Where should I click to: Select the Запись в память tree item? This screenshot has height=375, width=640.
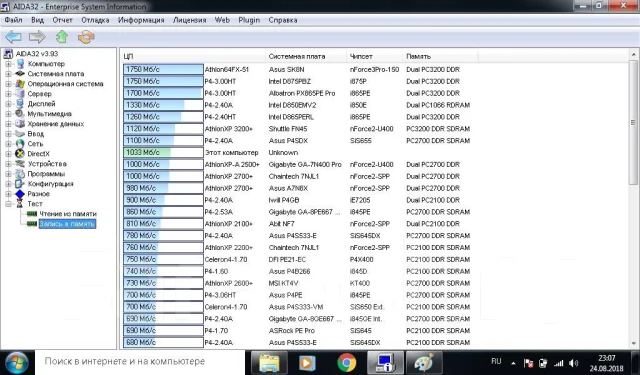tap(67, 224)
